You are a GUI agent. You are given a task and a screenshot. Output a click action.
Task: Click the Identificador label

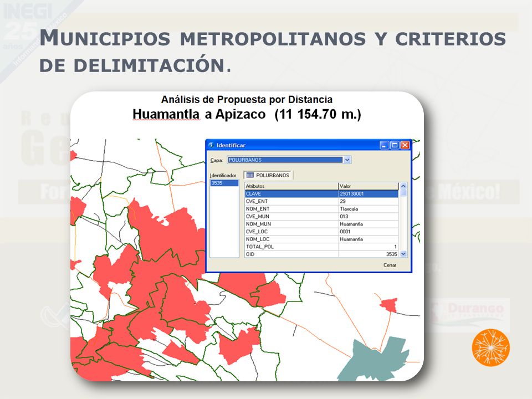click(223, 176)
